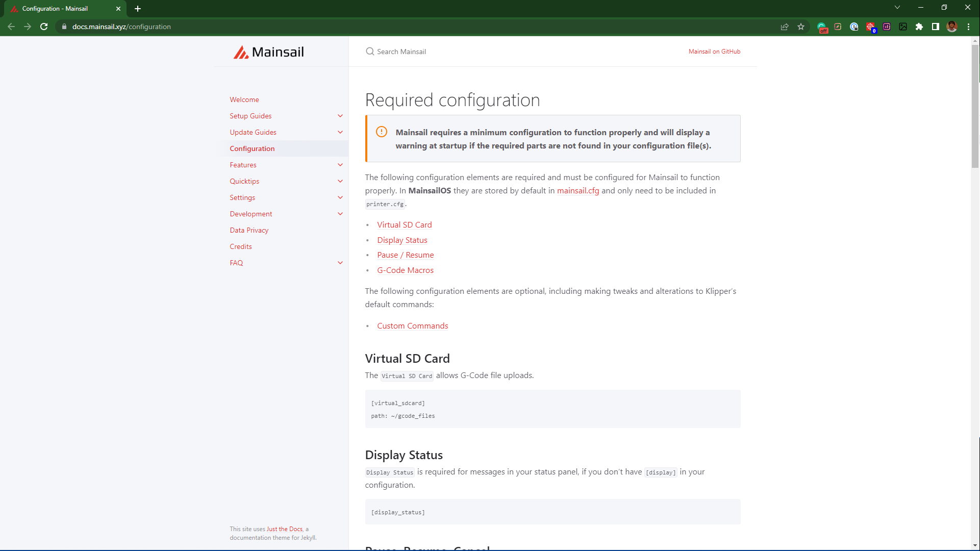The image size is (980, 551).
Task: Select Configuration in sidebar
Action: [x=252, y=148]
